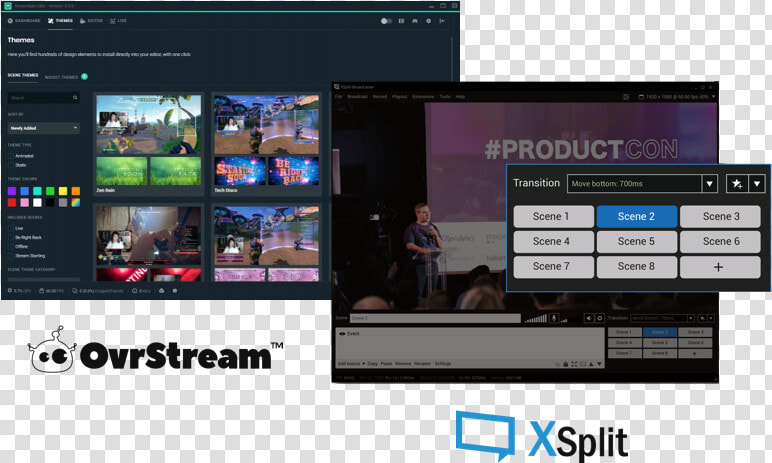Tick the Offline scene checkbox
This screenshot has width=772, height=463.
pyautogui.click(x=11, y=246)
